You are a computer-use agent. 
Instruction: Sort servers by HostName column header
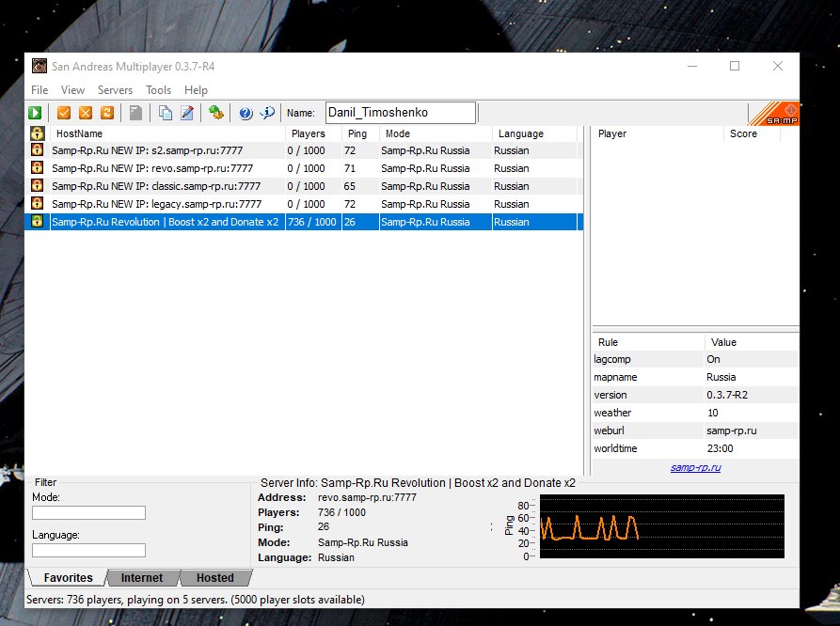tap(167, 133)
